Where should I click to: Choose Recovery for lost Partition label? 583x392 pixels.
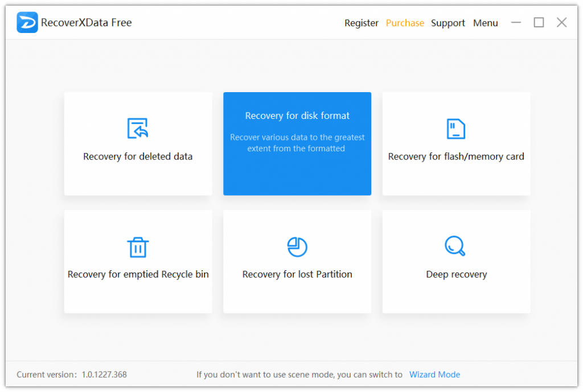coord(297,275)
